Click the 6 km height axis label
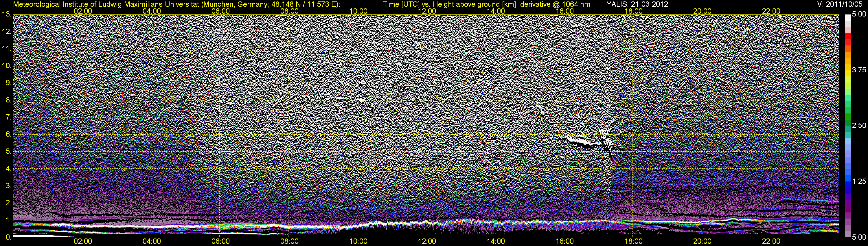This screenshot has width=868, height=246. pyautogui.click(x=8, y=135)
